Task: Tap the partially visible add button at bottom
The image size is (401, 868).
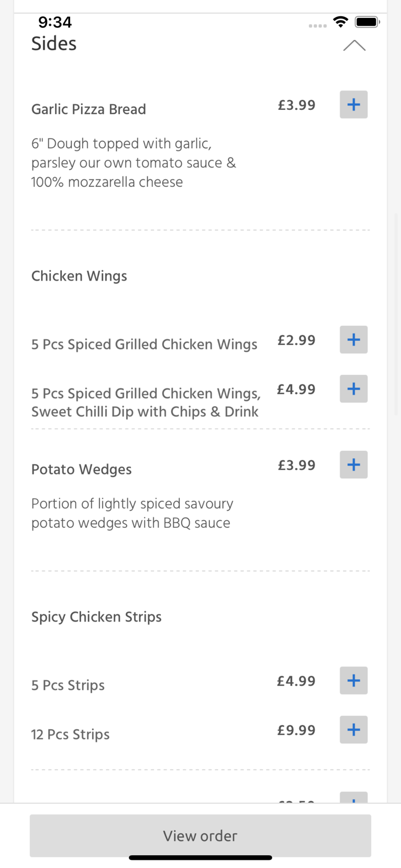Action: [x=354, y=801]
